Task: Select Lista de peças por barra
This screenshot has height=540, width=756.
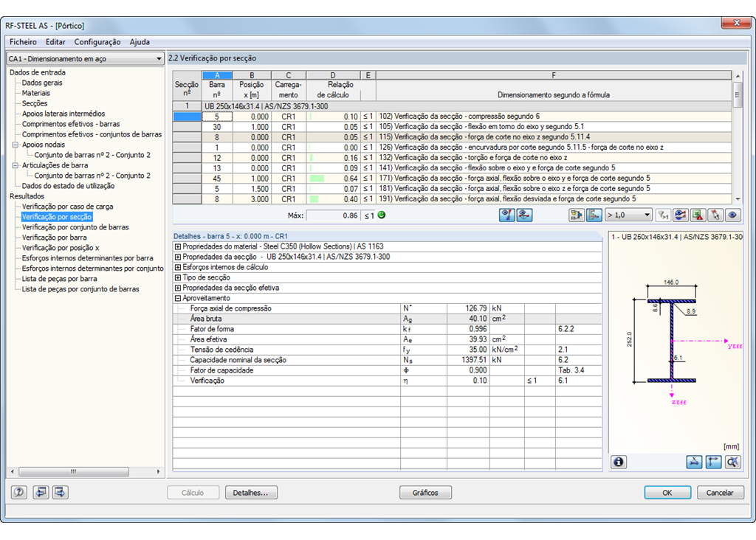Action: (59, 279)
